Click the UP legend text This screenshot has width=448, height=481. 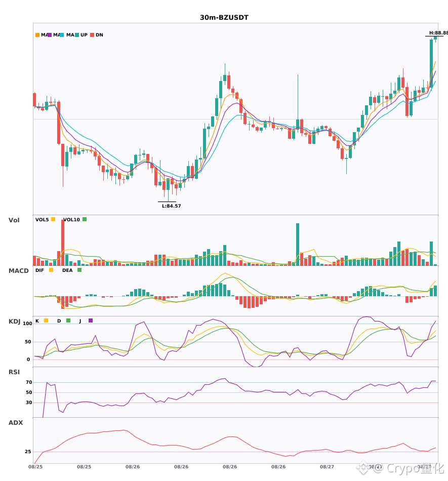coord(84,35)
